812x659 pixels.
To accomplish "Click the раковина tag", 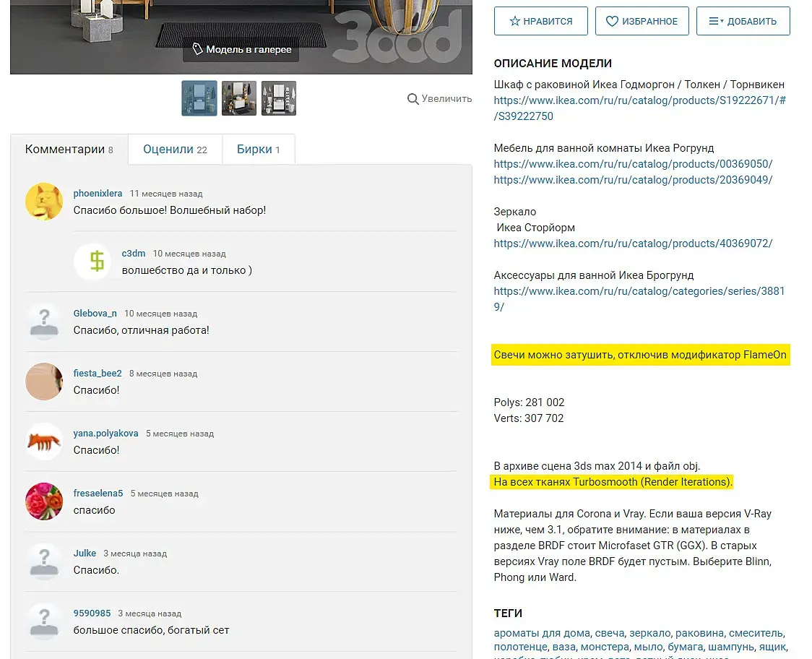I will pos(699,633).
